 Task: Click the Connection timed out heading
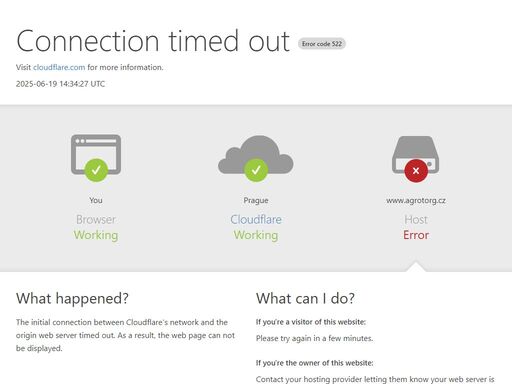(153, 41)
